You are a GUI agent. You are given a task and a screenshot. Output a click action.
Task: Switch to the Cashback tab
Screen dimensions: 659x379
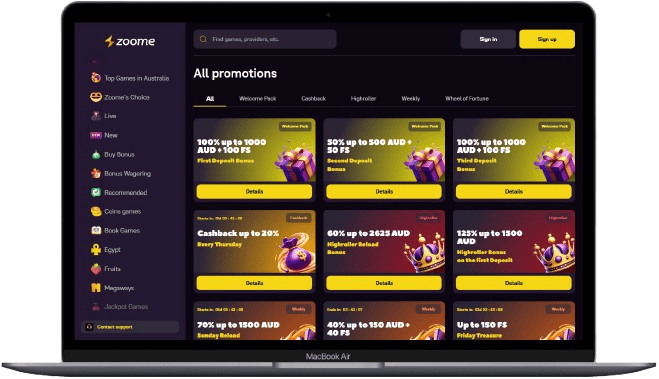pyautogui.click(x=314, y=98)
